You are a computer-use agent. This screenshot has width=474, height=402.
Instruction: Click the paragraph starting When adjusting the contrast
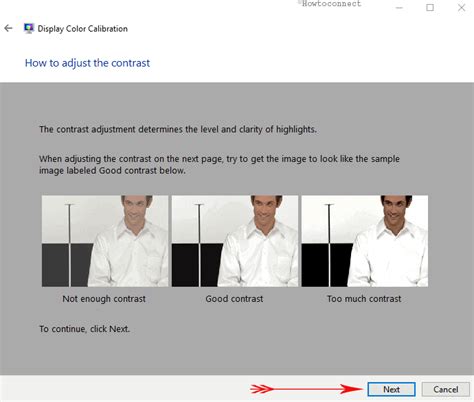[x=219, y=165]
